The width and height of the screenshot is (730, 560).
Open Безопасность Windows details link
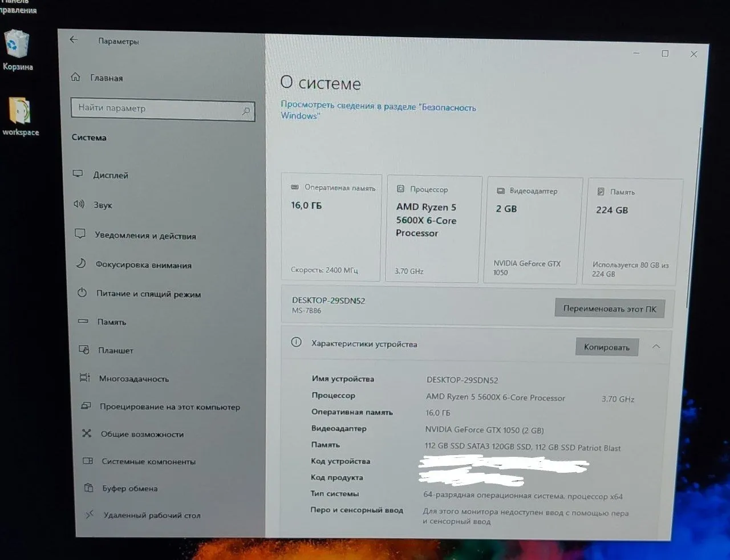[x=378, y=111]
